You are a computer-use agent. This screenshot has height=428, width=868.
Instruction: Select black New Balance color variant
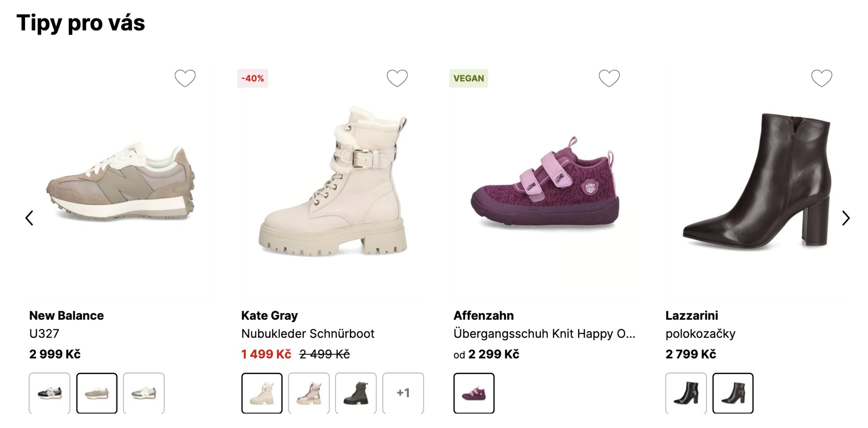click(x=49, y=393)
